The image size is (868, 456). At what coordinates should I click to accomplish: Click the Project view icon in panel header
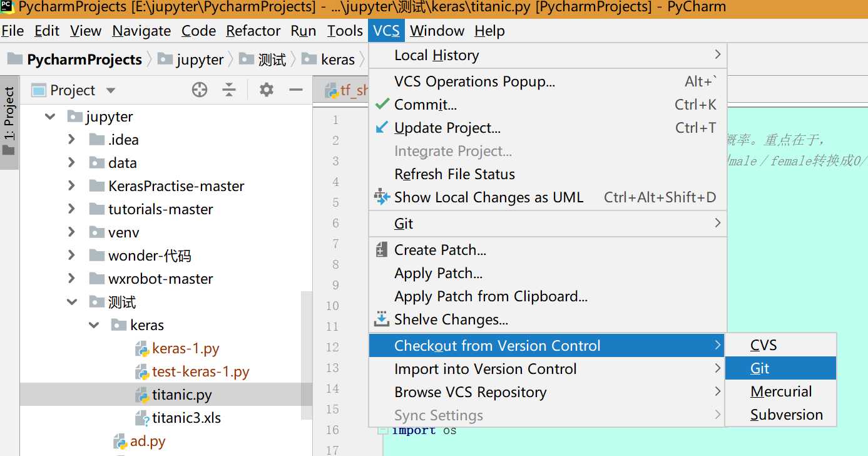pyautogui.click(x=39, y=90)
